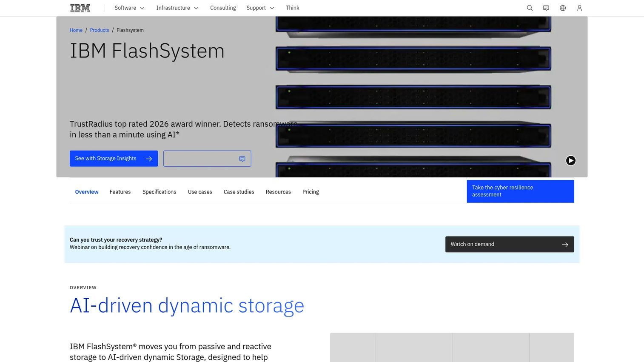Click the IBM logo

80,8
